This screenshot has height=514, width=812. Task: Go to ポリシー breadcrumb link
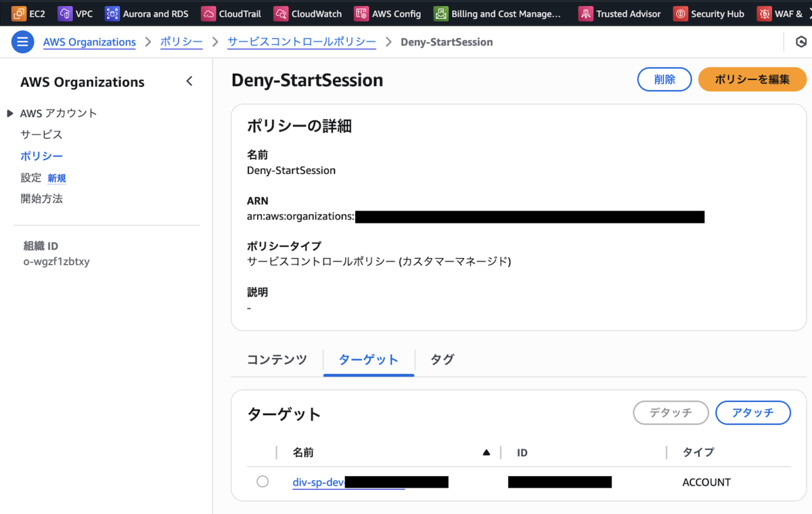point(181,42)
